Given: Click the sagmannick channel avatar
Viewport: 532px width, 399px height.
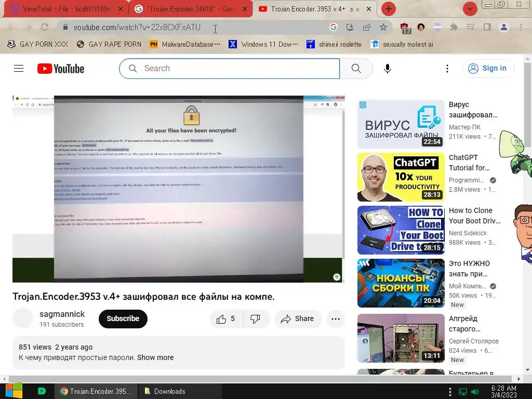Looking at the screenshot, I should point(23,318).
